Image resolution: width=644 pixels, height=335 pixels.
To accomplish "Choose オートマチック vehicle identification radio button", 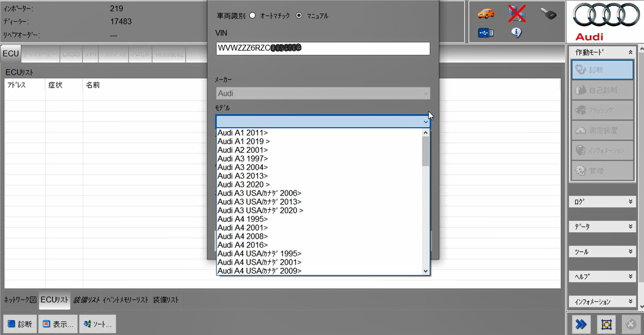I will coord(253,15).
